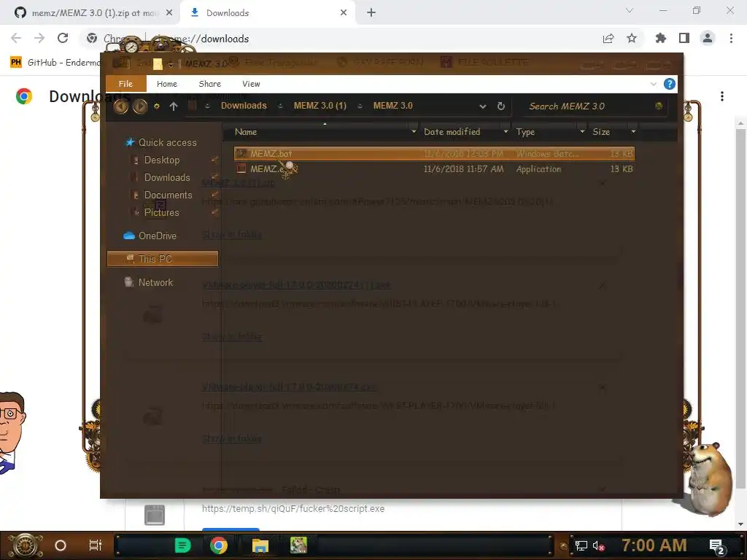
Task: Toggle the Chrome side panel
Action: (x=684, y=38)
